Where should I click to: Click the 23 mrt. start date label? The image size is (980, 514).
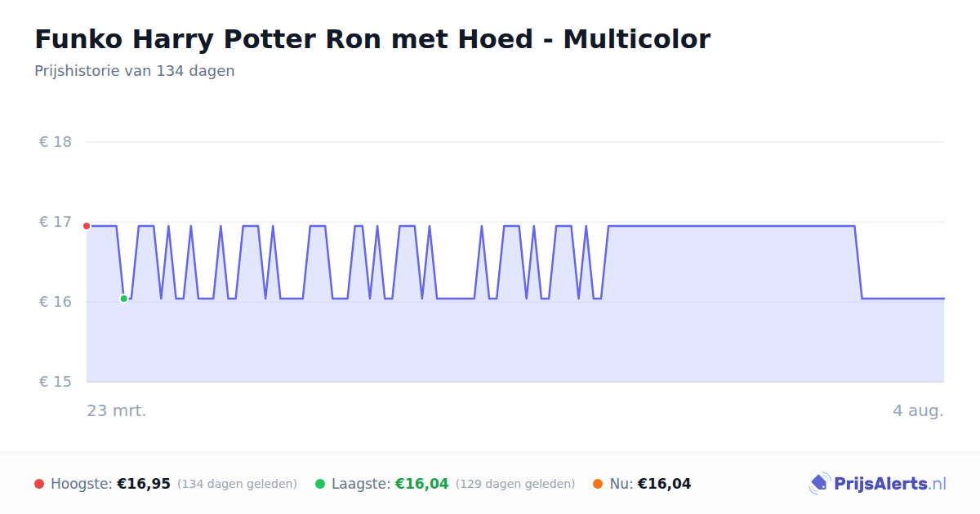coord(117,410)
